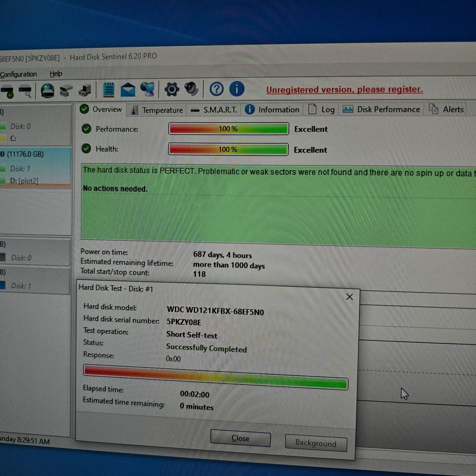Click the speaker sound icon
The image size is (476, 476).
(191, 89)
